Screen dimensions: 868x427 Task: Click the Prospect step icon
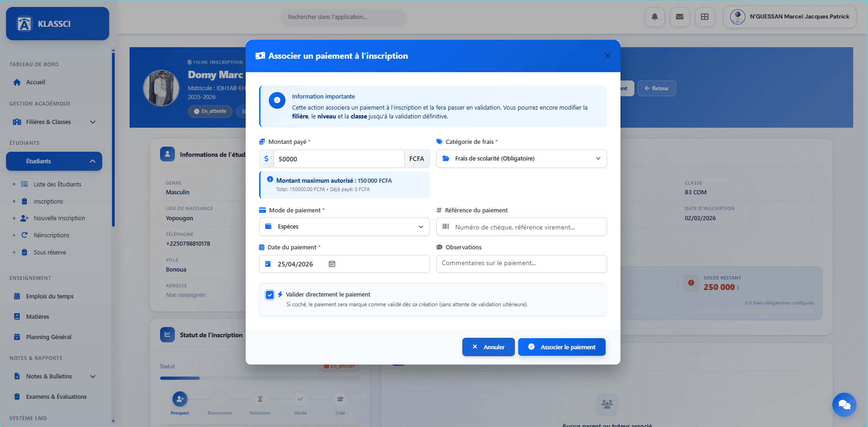pyautogui.click(x=180, y=399)
